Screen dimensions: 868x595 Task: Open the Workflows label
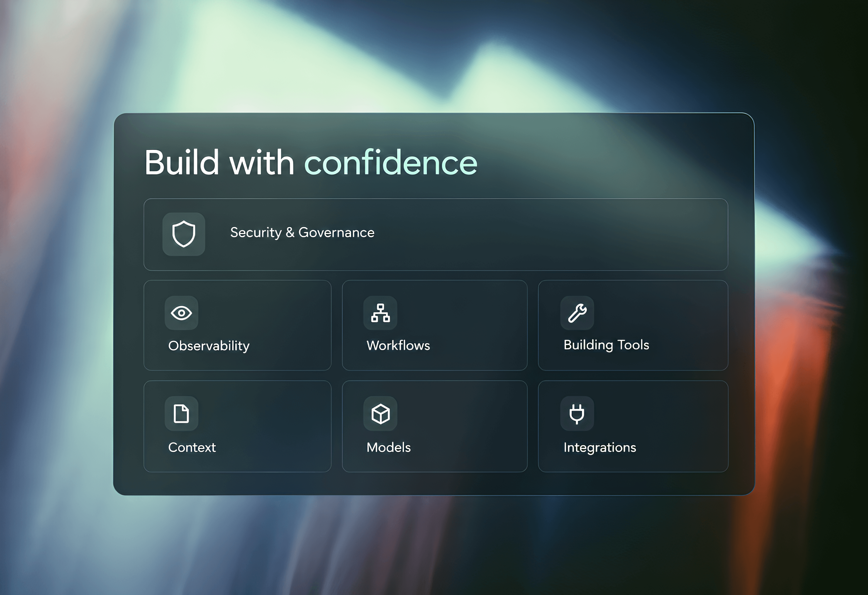[x=398, y=345]
